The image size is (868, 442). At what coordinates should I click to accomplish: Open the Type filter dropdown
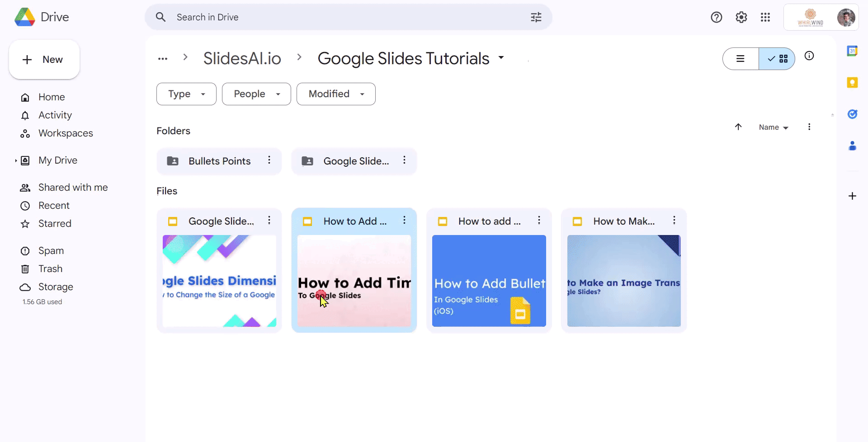186,94
